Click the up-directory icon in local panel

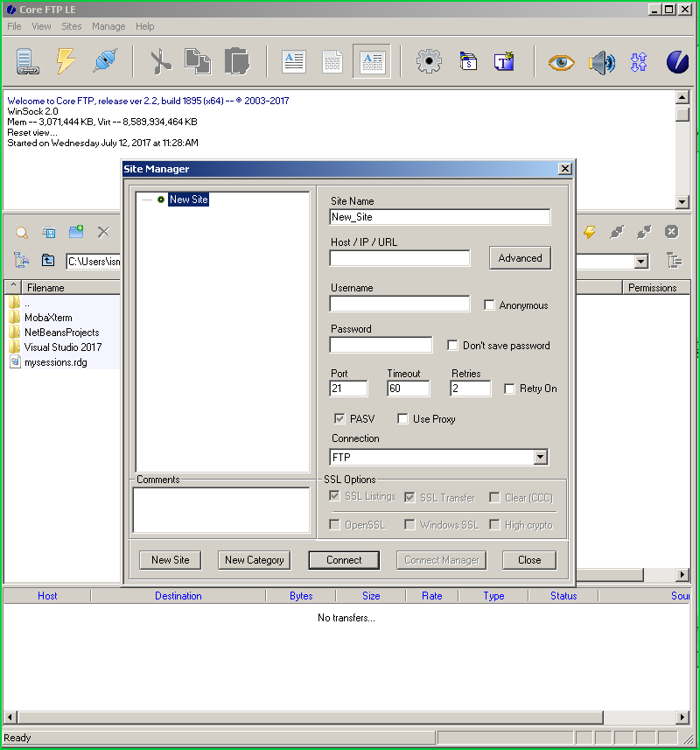point(48,260)
